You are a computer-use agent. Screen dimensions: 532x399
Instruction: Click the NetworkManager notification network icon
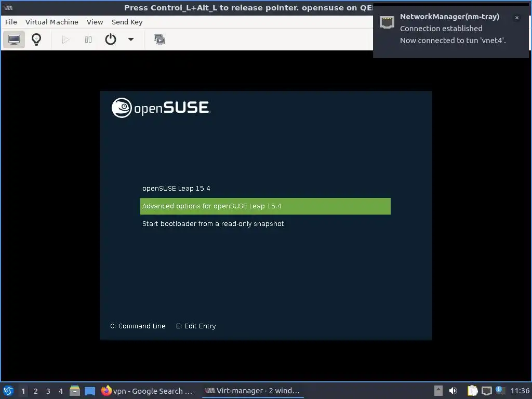387,22
